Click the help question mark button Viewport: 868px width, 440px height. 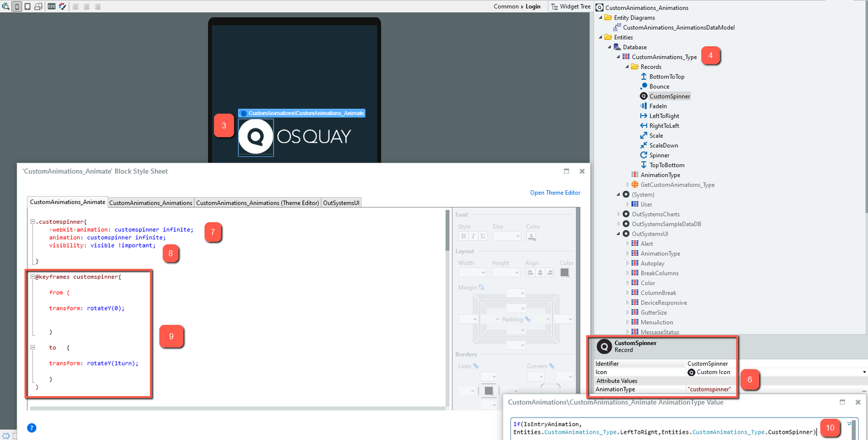[31, 428]
